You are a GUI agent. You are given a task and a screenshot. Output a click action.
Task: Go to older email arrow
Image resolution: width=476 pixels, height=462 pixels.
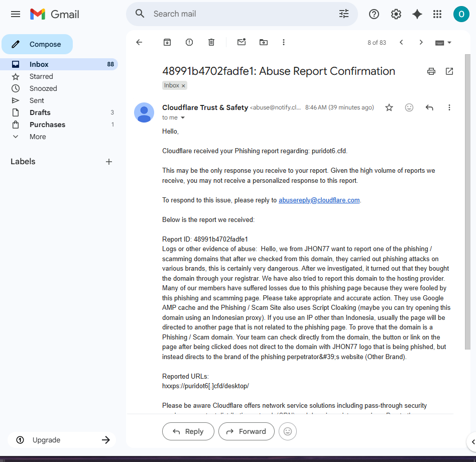click(x=421, y=42)
